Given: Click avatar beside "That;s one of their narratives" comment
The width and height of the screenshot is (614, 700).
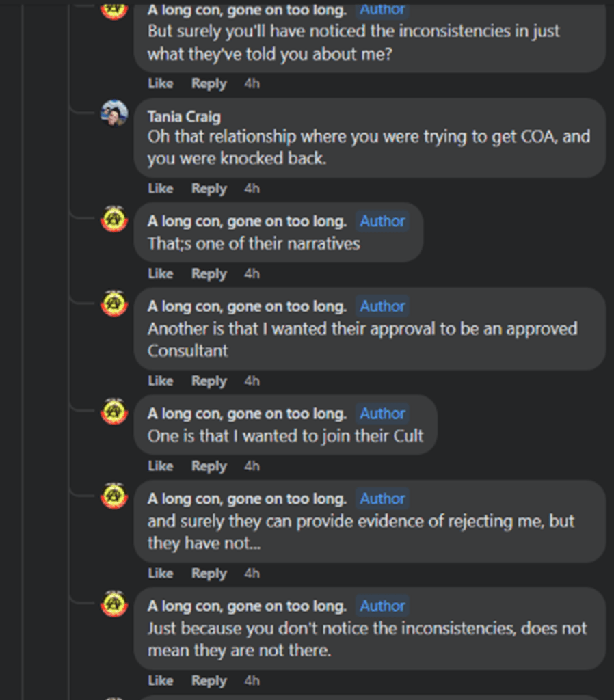Looking at the screenshot, I should pyautogui.click(x=114, y=219).
